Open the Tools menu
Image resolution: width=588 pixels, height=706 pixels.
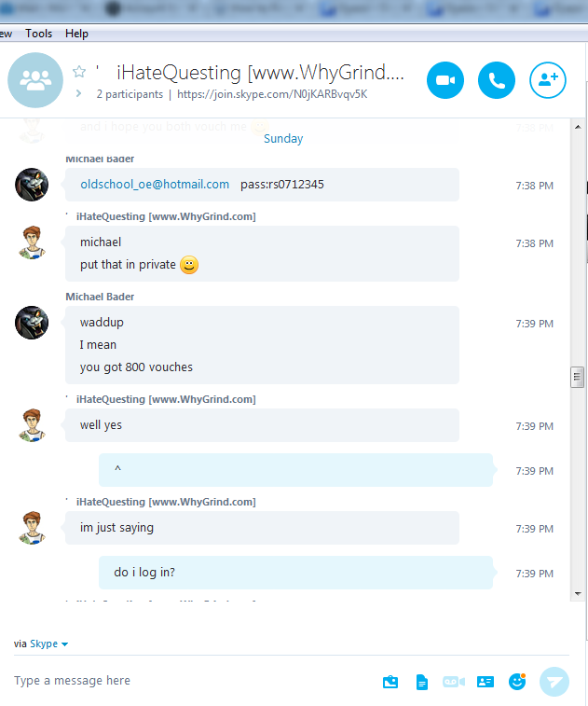pyautogui.click(x=39, y=34)
